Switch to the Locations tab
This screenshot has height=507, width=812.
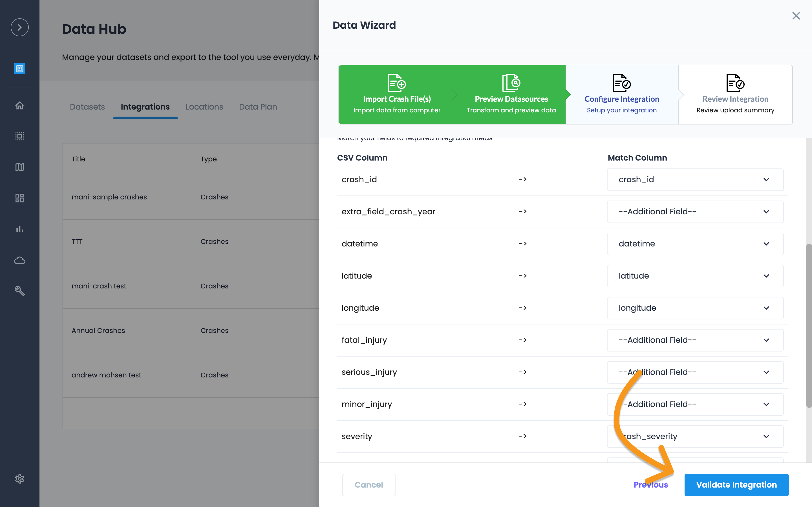tap(204, 107)
